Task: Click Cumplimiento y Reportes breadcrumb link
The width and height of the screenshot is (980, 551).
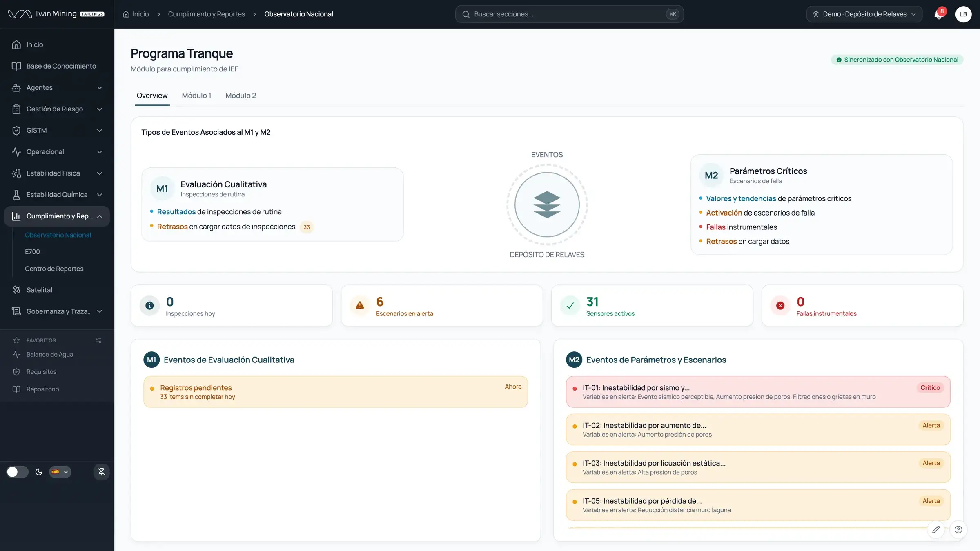Action: click(207, 14)
